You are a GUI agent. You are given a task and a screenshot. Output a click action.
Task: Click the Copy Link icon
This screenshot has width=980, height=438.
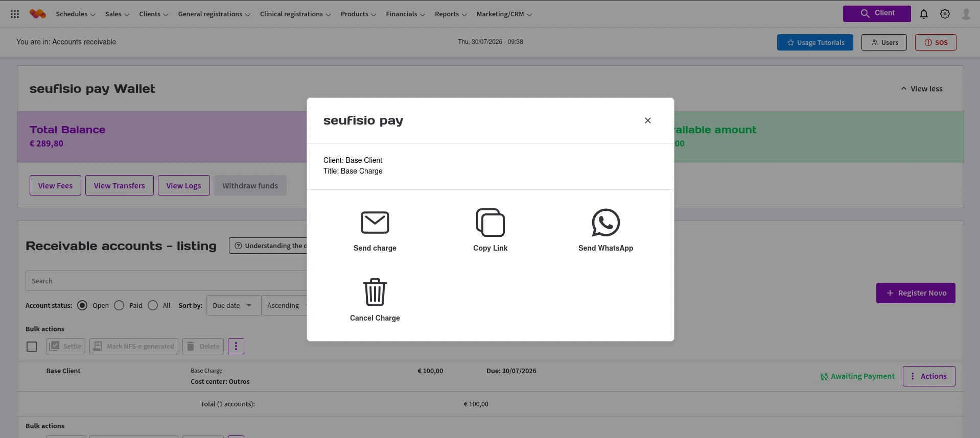click(491, 223)
